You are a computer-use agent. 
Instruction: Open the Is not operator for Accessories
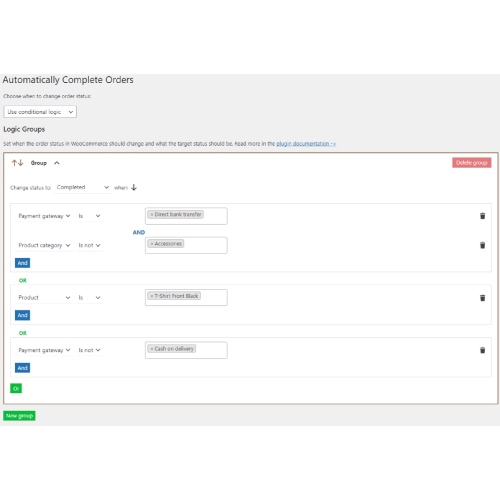[x=89, y=245]
